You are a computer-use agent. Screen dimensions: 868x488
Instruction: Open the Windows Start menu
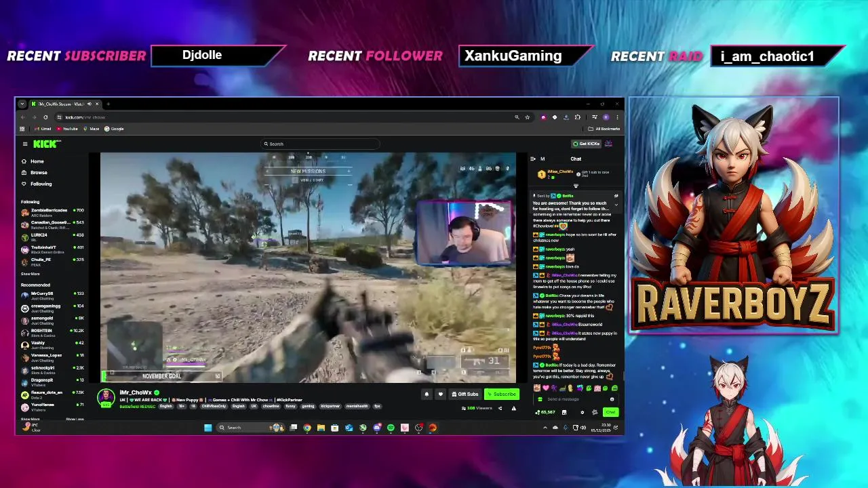click(x=208, y=428)
